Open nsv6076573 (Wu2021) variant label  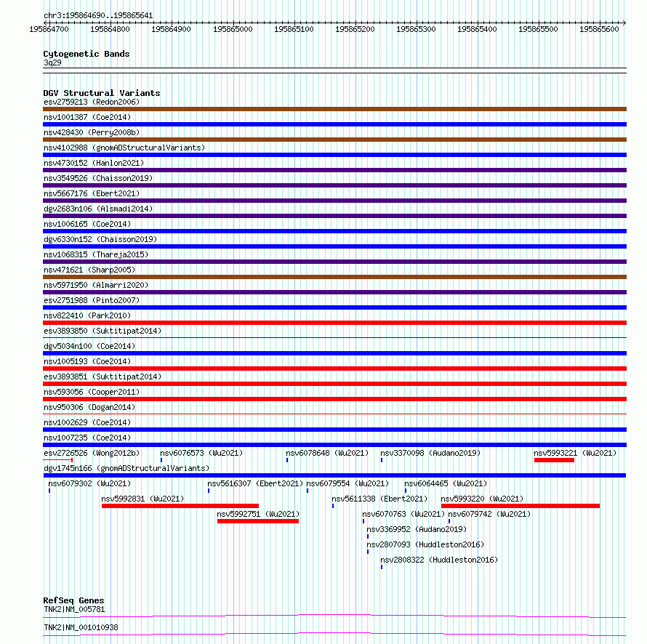201,453
